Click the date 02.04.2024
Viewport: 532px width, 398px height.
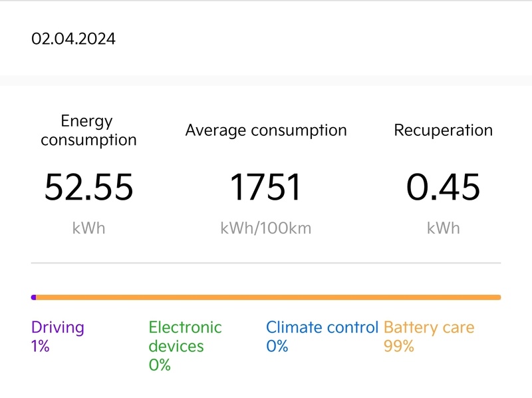pyautogui.click(x=73, y=39)
